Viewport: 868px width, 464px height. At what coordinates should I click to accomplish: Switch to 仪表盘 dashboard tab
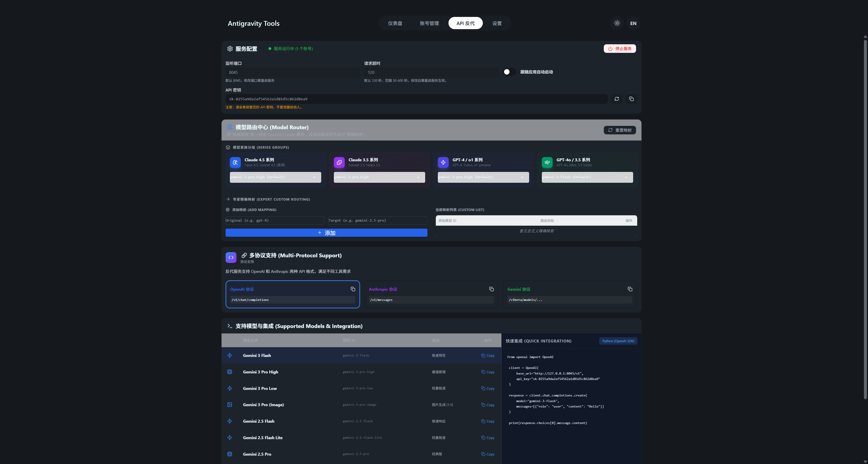point(395,23)
